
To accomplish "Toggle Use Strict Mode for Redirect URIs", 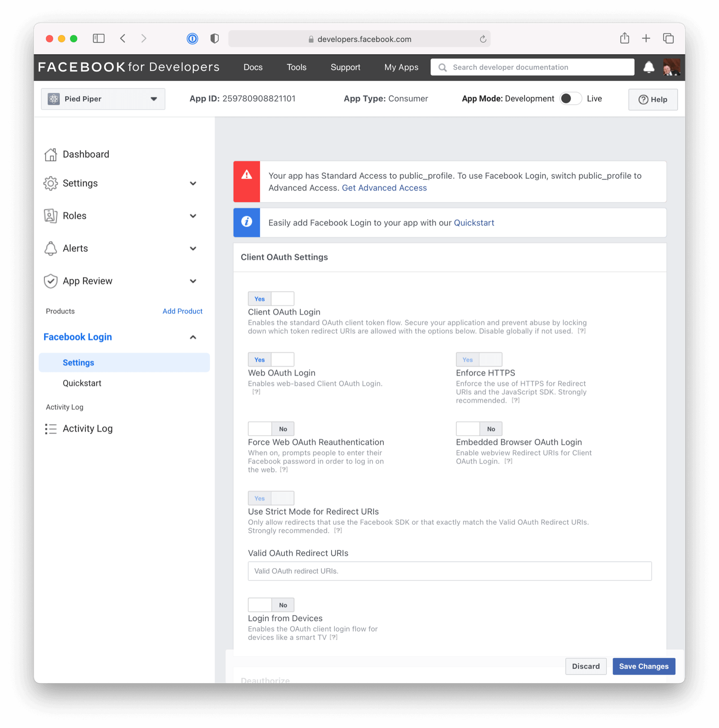I will point(271,498).
